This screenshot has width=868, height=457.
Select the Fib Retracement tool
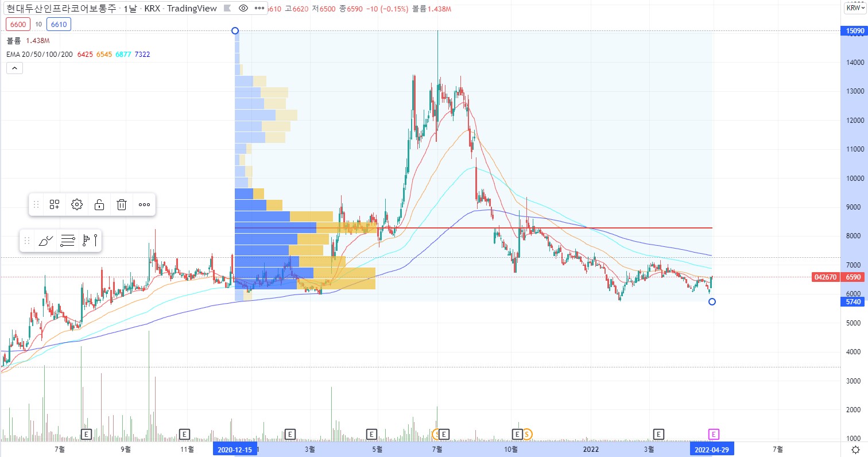(x=68, y=241)
